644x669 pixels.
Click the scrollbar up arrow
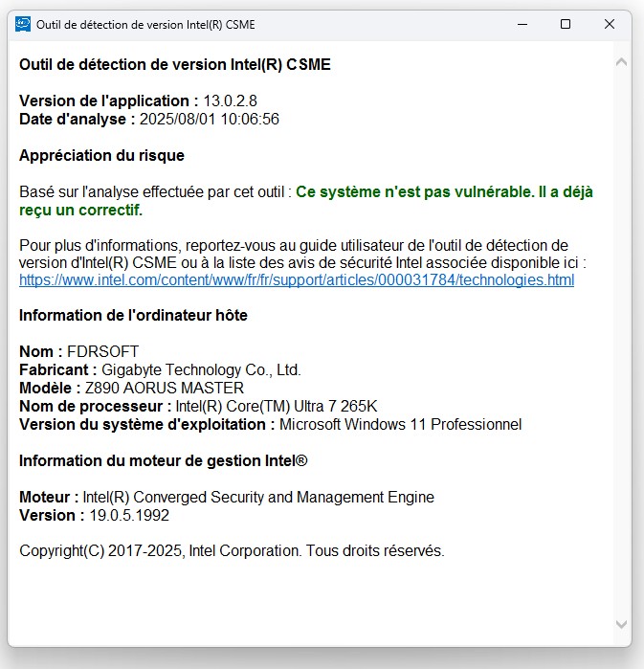(x=622, y=62)
